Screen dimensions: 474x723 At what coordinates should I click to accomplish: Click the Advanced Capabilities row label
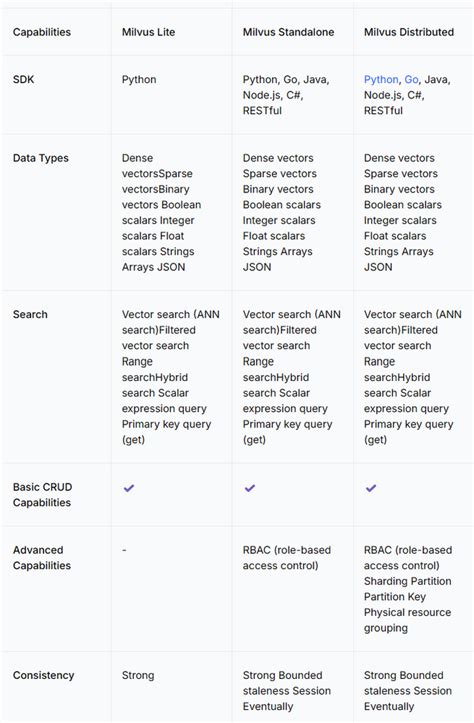point(42,558)
